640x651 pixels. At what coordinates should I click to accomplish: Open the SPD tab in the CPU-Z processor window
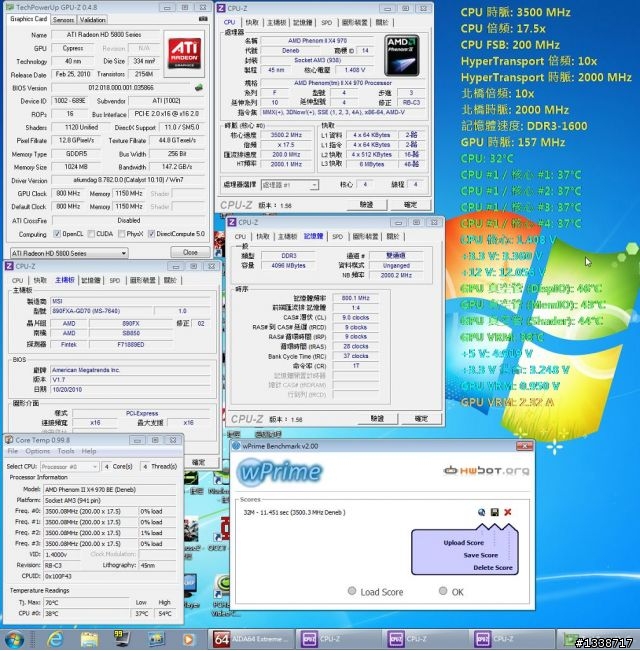click(327, 22)
